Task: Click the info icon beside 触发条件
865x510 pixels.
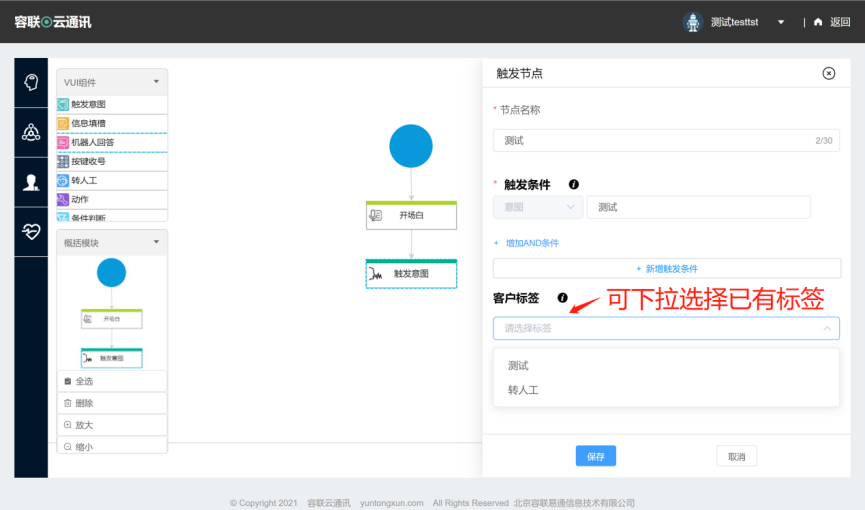Action: pyautogui.click(x=574, y=184)
